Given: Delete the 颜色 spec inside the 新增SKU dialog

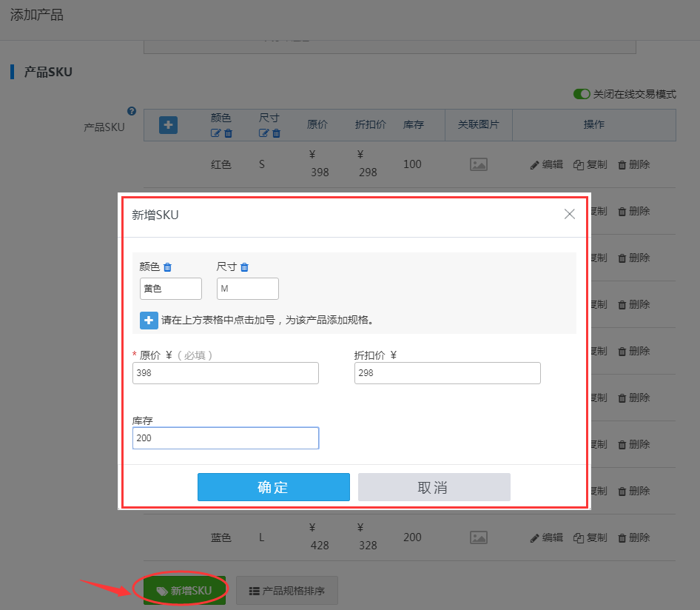Looking at the screenshot, I should (167, 267).
